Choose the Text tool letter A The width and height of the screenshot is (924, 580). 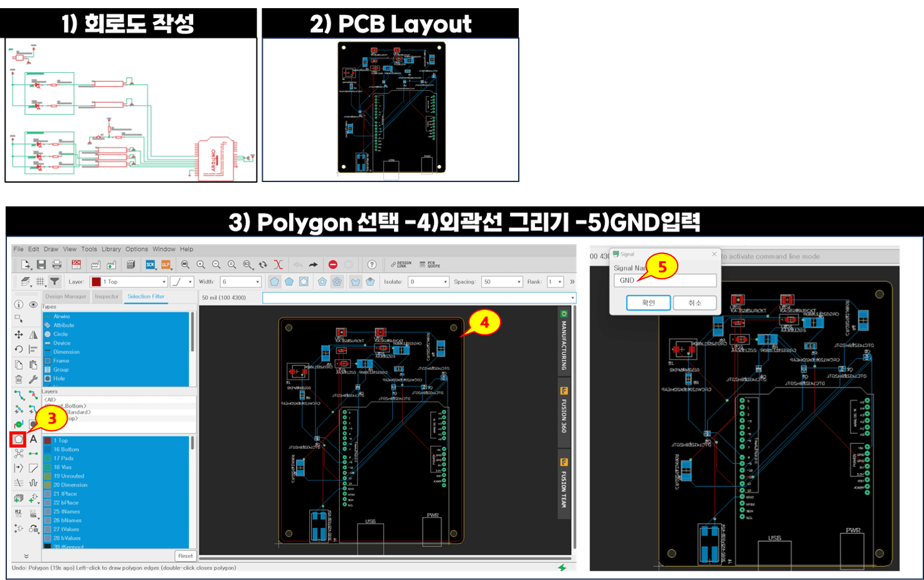(x=33, y=439)
